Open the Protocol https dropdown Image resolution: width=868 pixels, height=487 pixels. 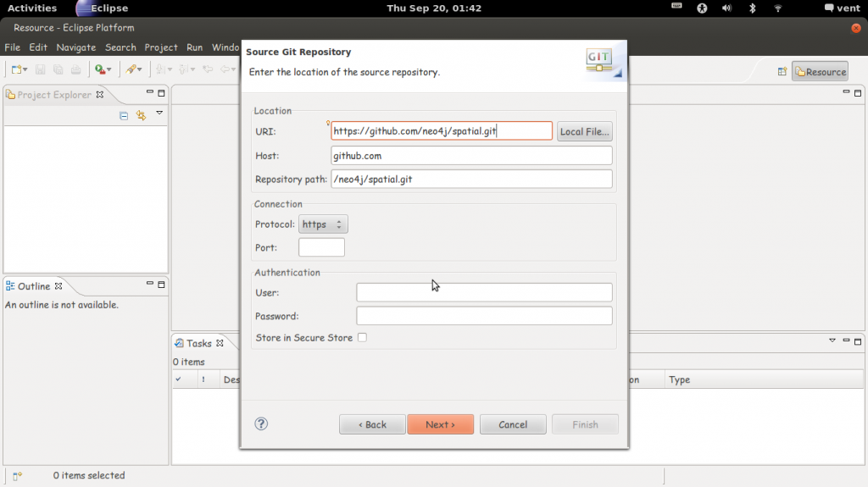tap(323, 224)
